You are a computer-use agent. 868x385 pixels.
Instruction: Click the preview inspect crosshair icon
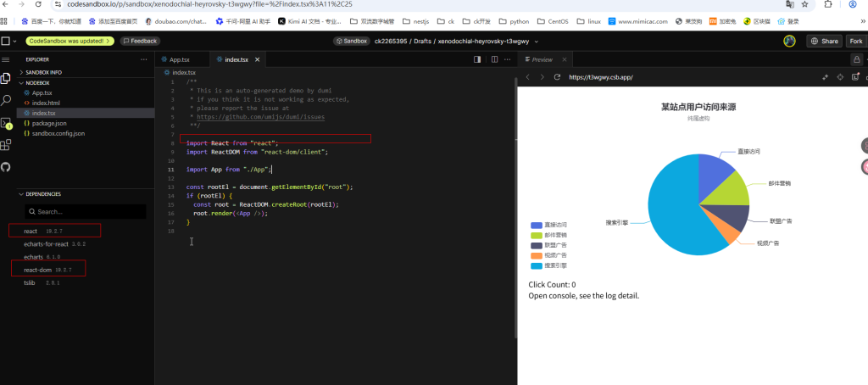840,77
